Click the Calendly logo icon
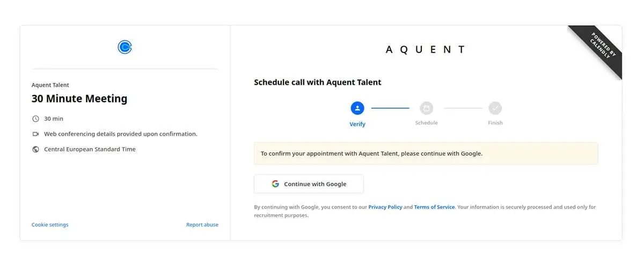The image size is (644, 268). click(125, 47)
